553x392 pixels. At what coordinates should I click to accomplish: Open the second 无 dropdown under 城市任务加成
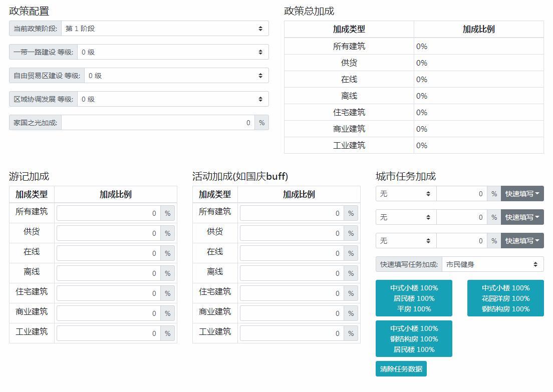pyautogui.click(x=406, y=217)
